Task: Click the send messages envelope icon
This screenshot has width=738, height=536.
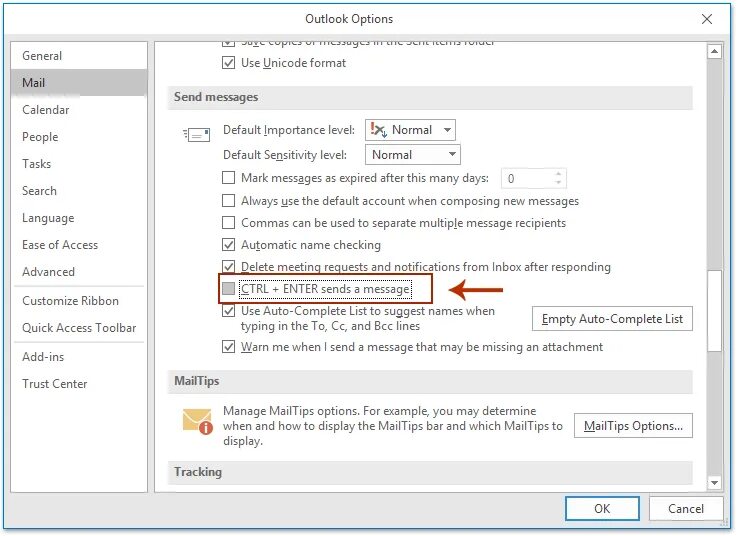Action: [196, 135]
